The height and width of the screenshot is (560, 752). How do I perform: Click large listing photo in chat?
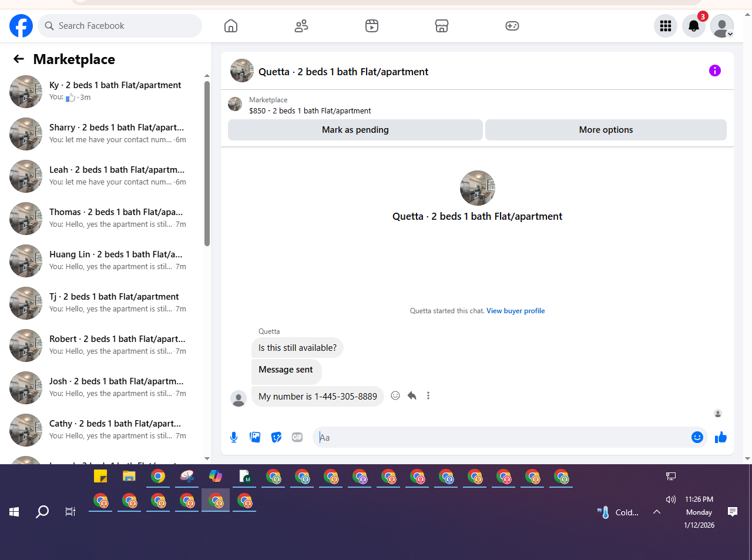pyautogui.click(x=478, y=188)
